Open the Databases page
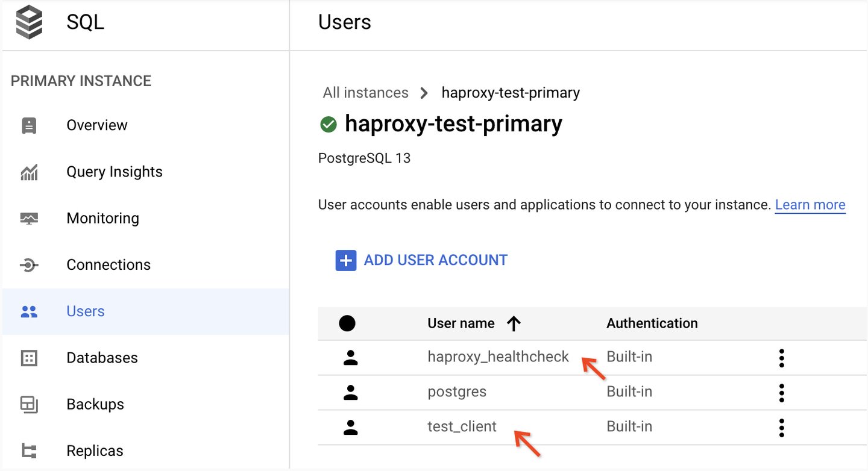 tap(102, 358)
